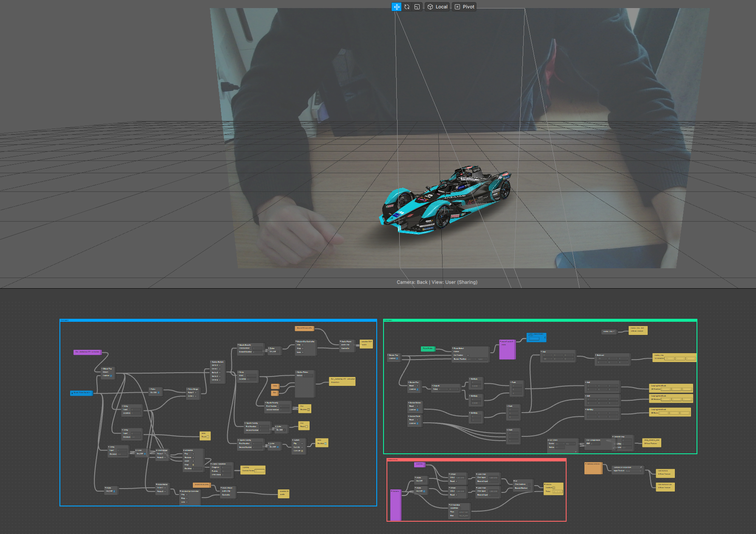Collapse the Plane Select patch node

click(x=453, y=348)
